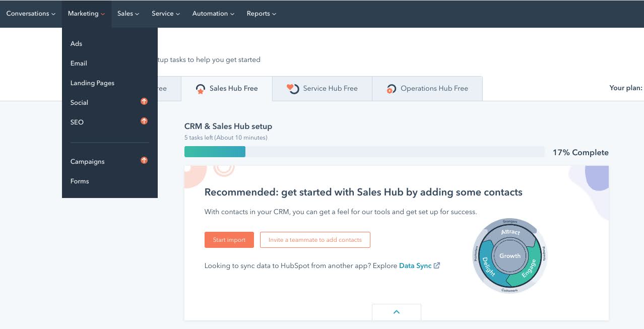Click the flywheel Growth center
Screen dimensions: 644x329
[510, 256]
